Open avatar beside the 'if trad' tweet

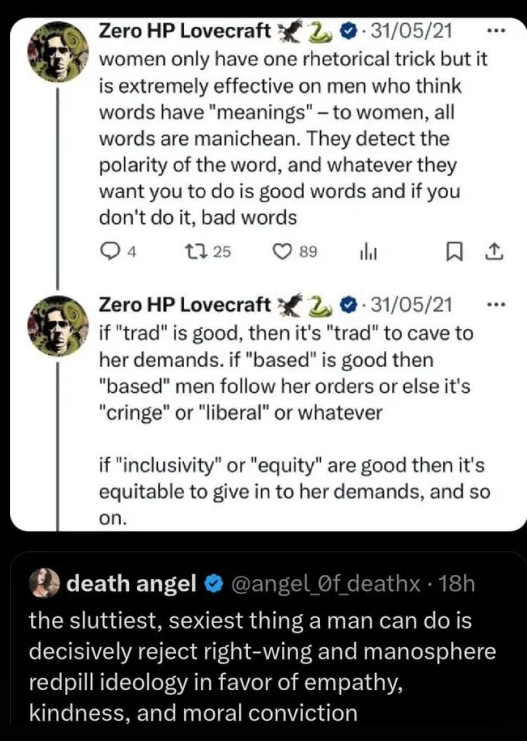(58, 326)
